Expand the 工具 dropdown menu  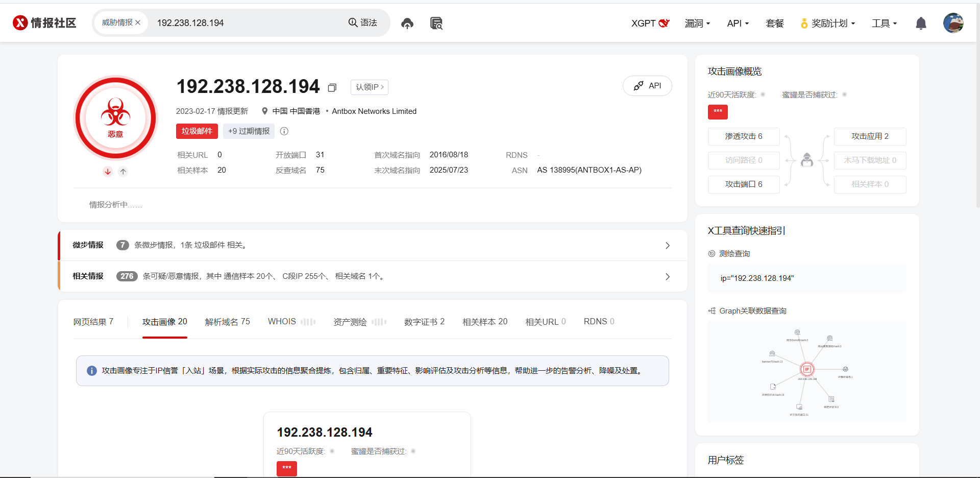click(x=884, y=23)
